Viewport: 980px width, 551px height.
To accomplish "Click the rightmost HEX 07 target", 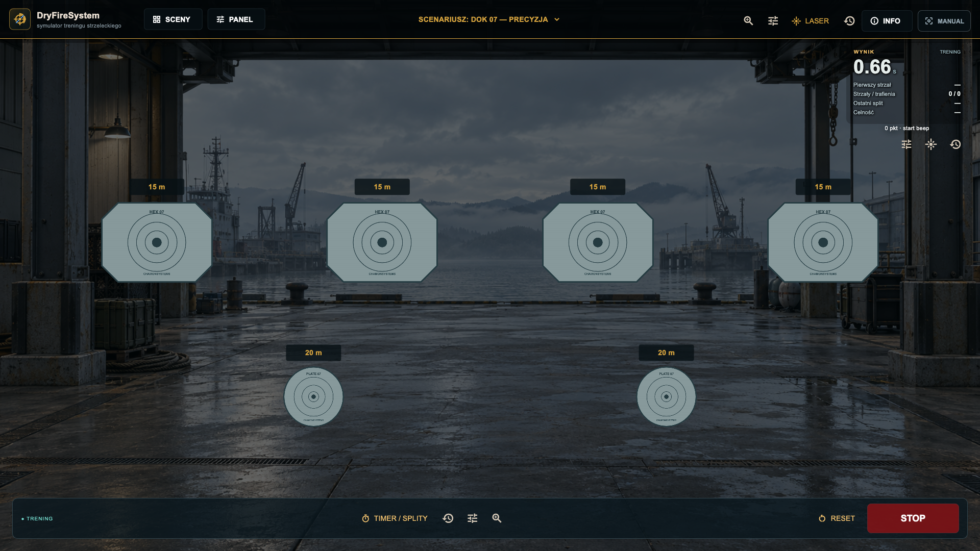I will (823, 242).
